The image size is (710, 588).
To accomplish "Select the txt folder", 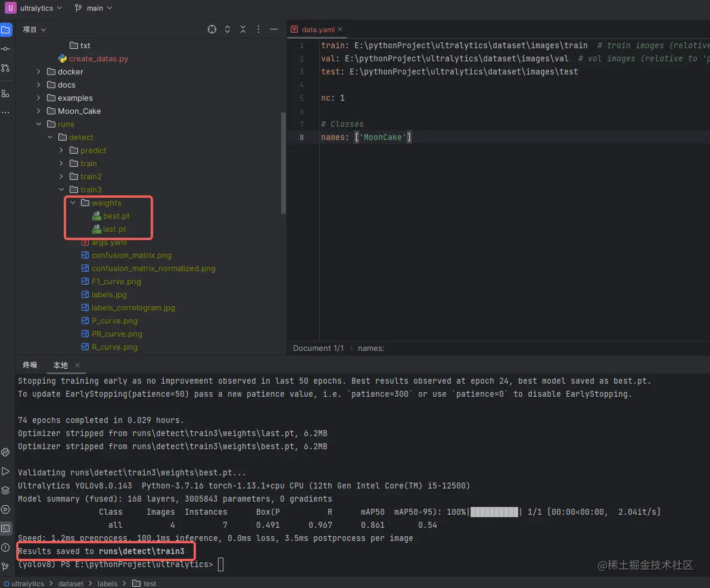I will (85, 45).
